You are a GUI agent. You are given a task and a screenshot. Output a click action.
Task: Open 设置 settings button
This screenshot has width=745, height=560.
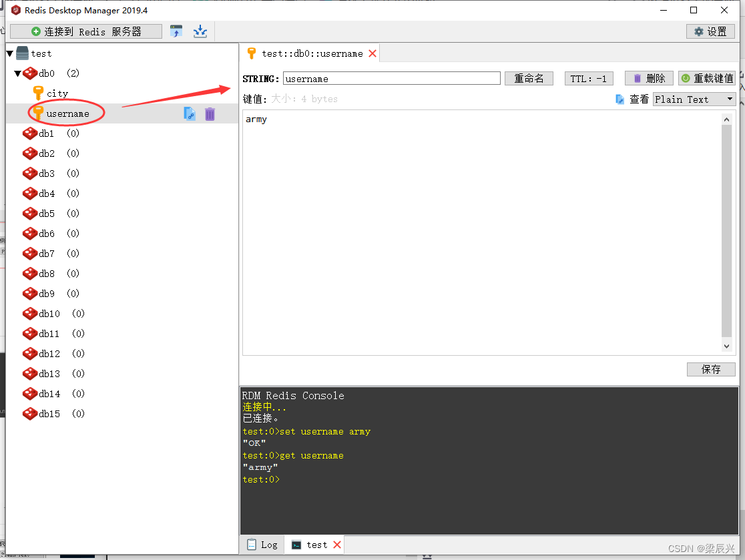click(x=710, y=32)
